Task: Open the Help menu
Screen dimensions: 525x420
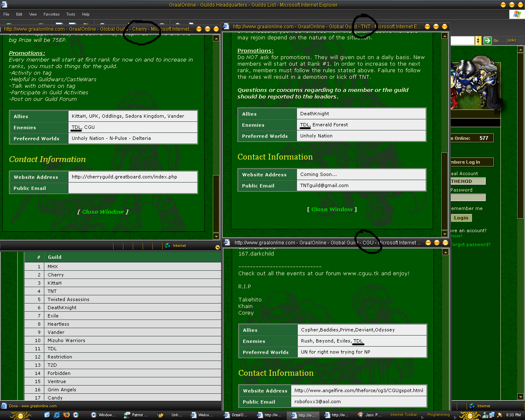Action: 86,14
